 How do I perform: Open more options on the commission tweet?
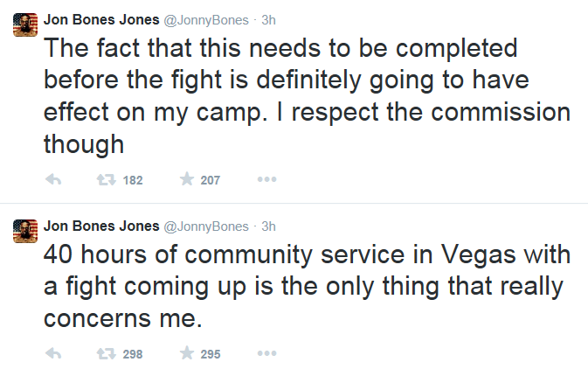267,179
